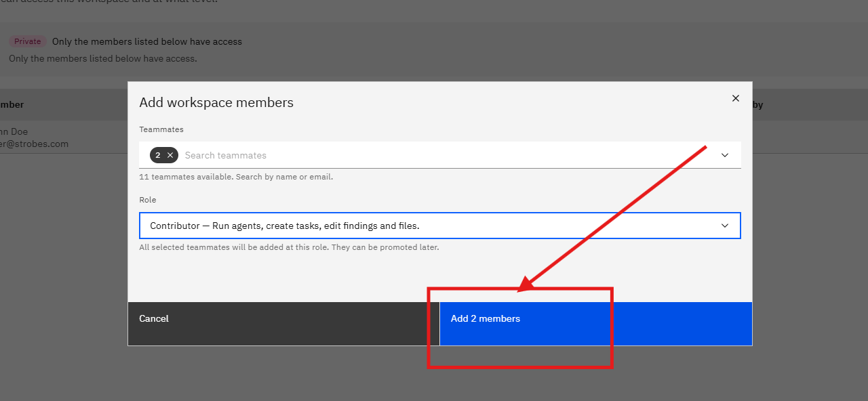
Task: Click the 'Add workspace members' dialog title
Action: click(x=216, y=103)
